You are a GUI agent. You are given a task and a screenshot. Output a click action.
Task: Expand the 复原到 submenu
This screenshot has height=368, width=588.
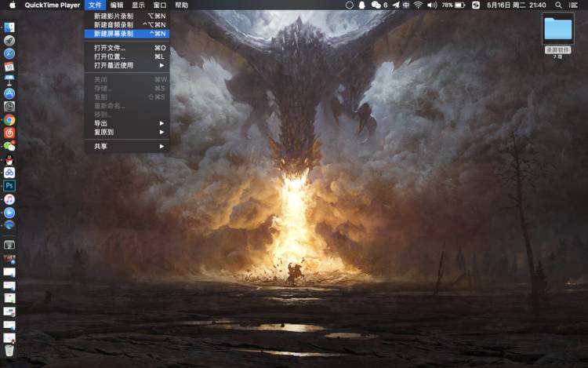pyautogui.click(x=127, y=132)
